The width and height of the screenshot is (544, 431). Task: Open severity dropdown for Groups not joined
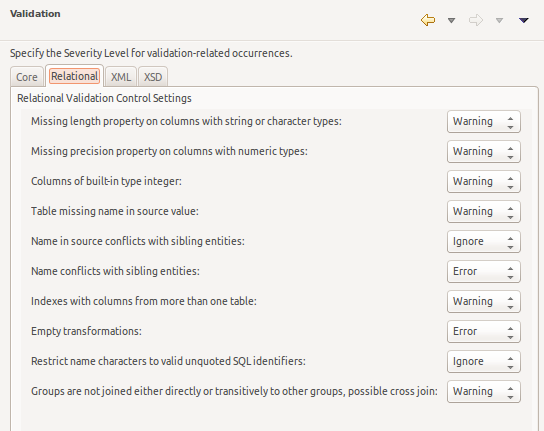[484, 391]
